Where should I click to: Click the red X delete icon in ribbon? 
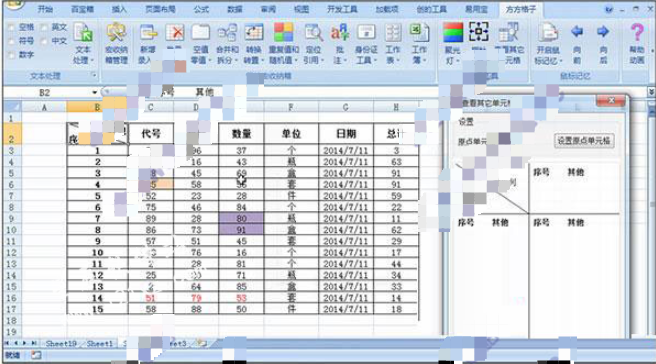pyautogui.click(x=175, y=33)
